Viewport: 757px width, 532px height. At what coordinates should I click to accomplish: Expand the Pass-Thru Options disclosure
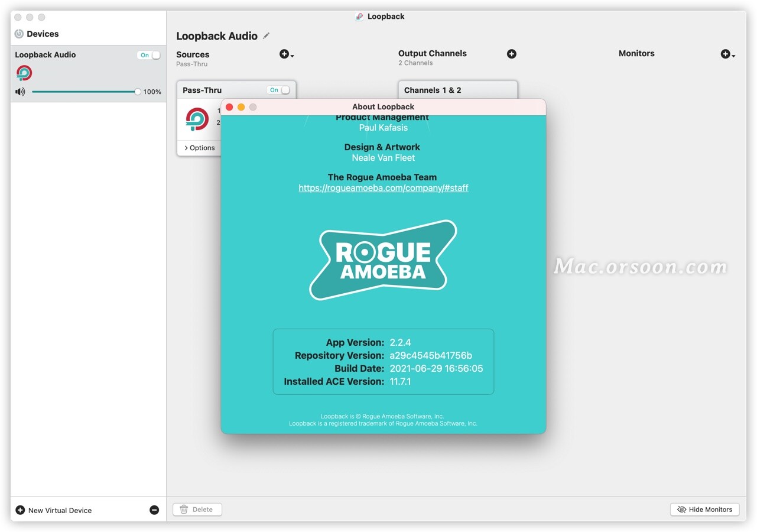[x=199, y=148]
